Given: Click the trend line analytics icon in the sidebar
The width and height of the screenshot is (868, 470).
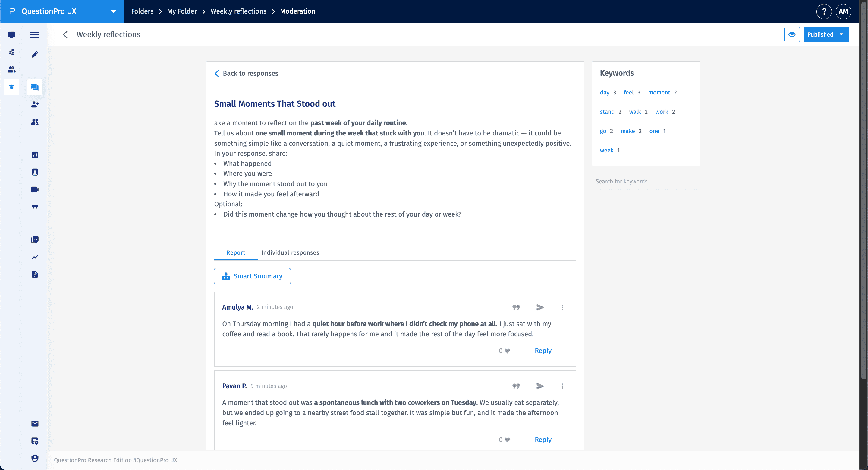Looking at the screenshot, I should 35,257.
